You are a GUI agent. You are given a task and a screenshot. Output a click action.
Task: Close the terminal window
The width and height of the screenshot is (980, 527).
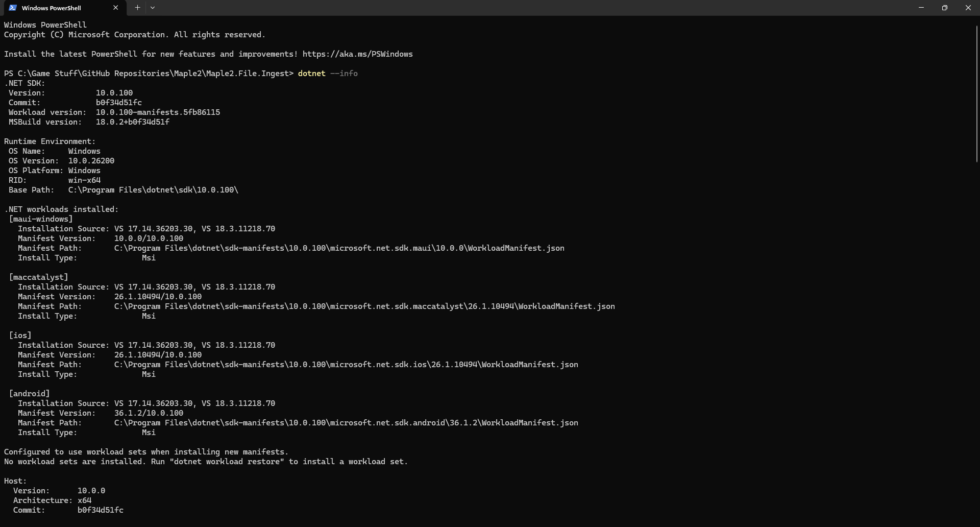pos(968,8)
